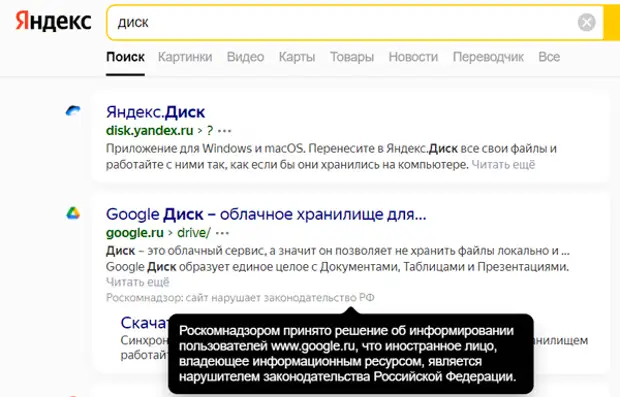The width and height of the screenshot is (620, 397).
Task: Open Google Диск облачное хранилище result
Action: [x=266, y=214]
